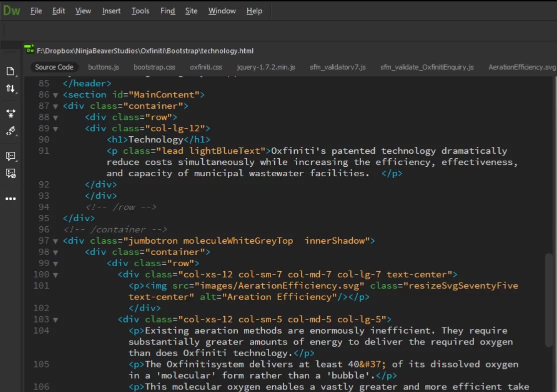Click the closing div tag on line 102
Viewport: 557px width, 392px height.
144,308
